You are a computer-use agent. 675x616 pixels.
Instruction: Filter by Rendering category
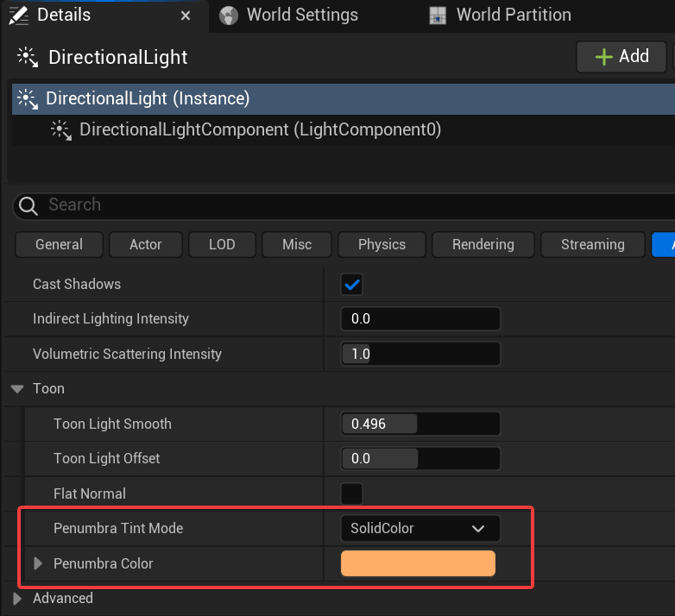click(483, 245)
